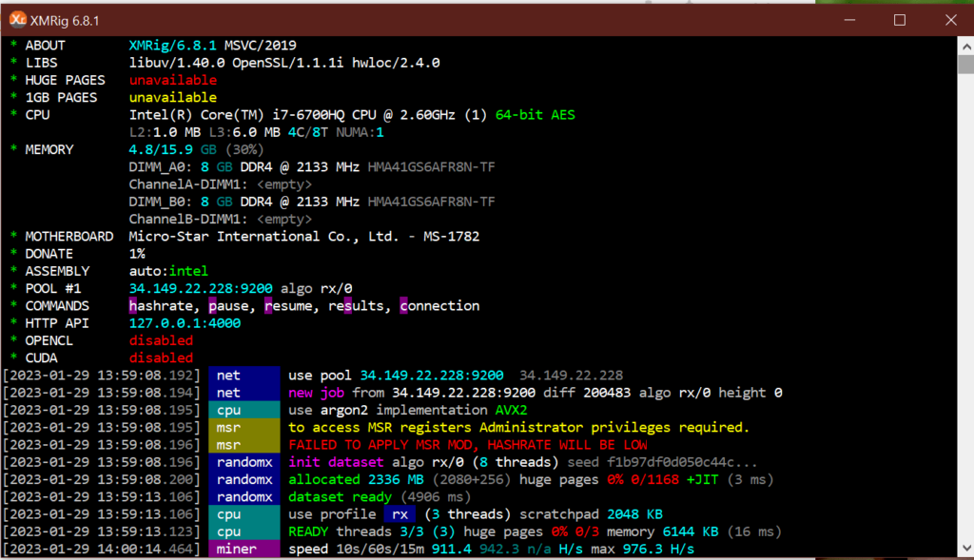This screenshot has width=974, height=560.
Task: Click the 'DIMM_B0:' memory slot line
Action: (312, 202)
